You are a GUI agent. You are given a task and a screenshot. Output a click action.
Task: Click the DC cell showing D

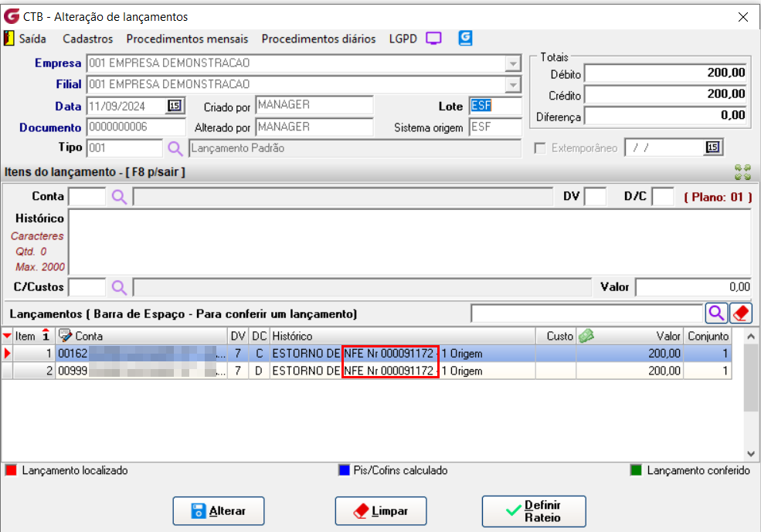pyautogui.click(x=259, y=371)
